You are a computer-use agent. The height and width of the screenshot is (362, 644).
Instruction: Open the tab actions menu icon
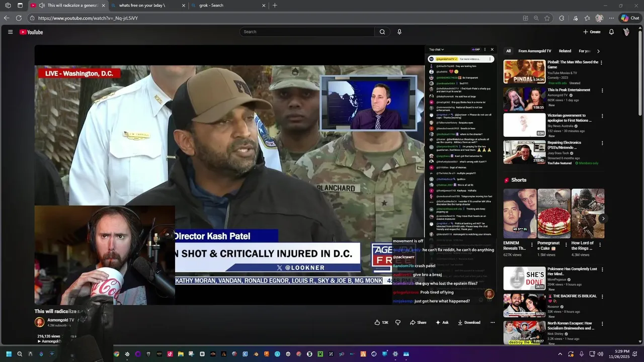tap(20, 6)
